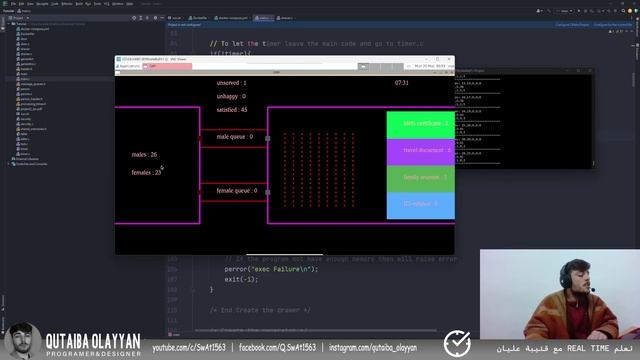Open the Window menu
This screenshot has height=360, width=640.
point(118,4)
